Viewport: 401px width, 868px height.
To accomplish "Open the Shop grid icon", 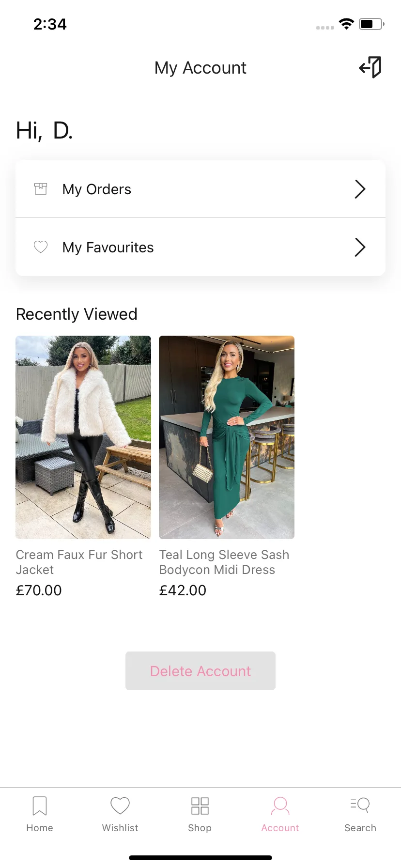I will point(200,806).
